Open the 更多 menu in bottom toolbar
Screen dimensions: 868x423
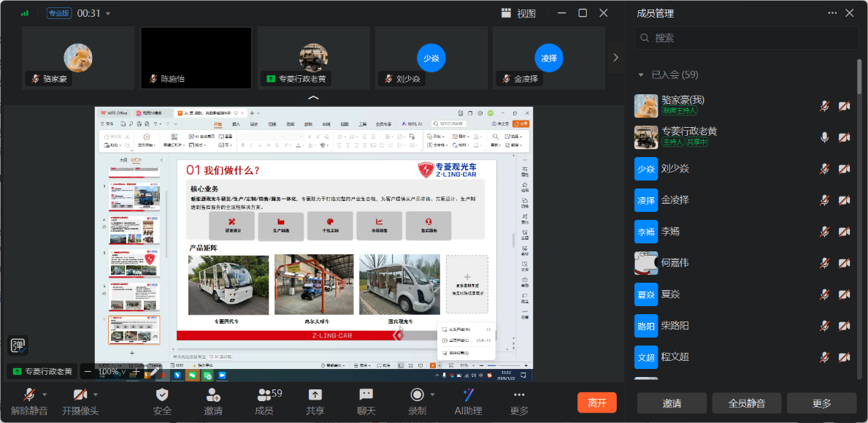click(x=519, y=401)
